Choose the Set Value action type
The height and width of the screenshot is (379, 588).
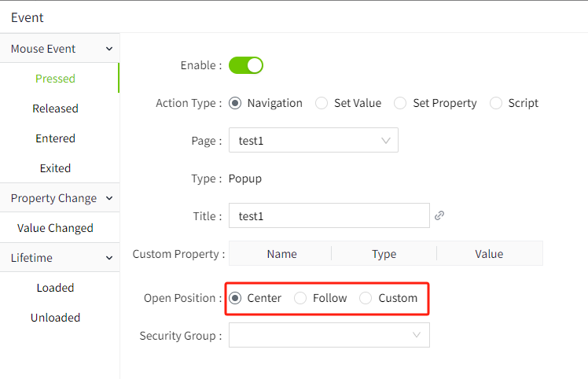coord(322,103)
